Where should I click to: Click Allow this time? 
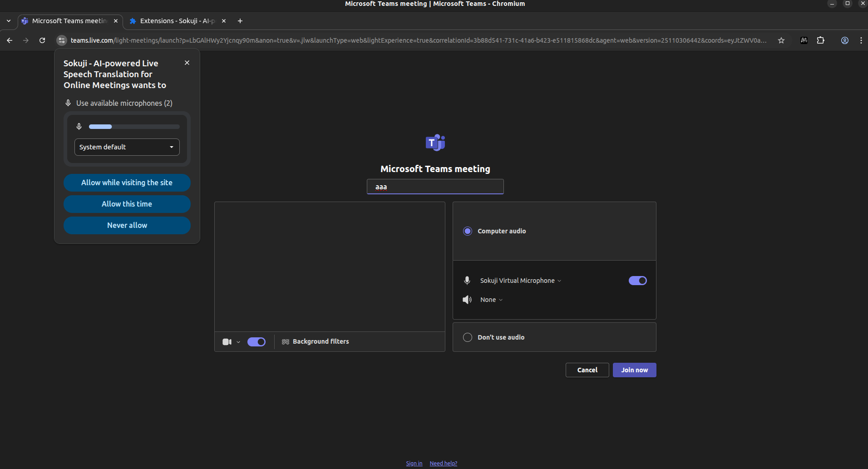pyautogui.click(x=127, y=204)
